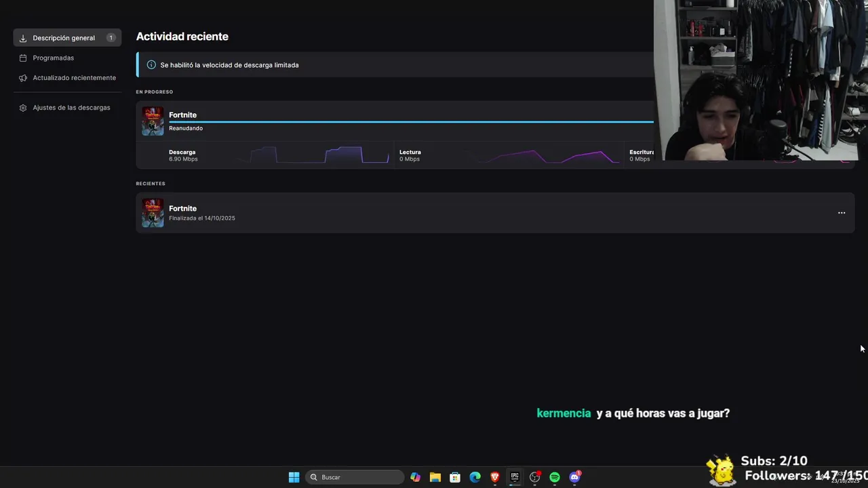Open the three-dot menu for recent Fortnite
This screenshot has height=488, width=868.
tap(842, 213)
